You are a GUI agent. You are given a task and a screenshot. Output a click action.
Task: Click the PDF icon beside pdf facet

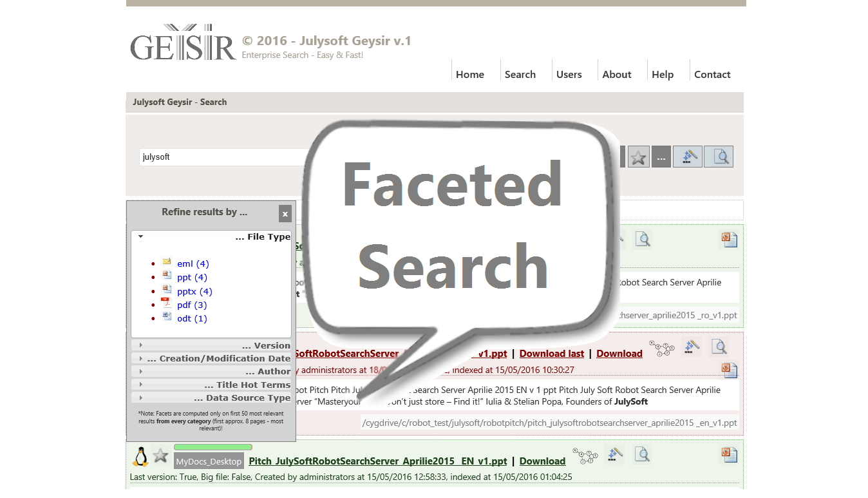[165, 303]
